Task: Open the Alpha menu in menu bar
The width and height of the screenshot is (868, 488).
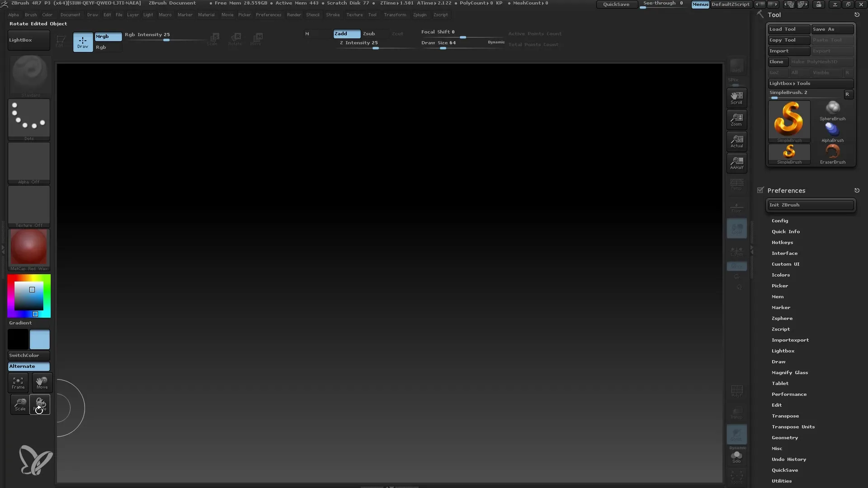Action: pos(14,14)
